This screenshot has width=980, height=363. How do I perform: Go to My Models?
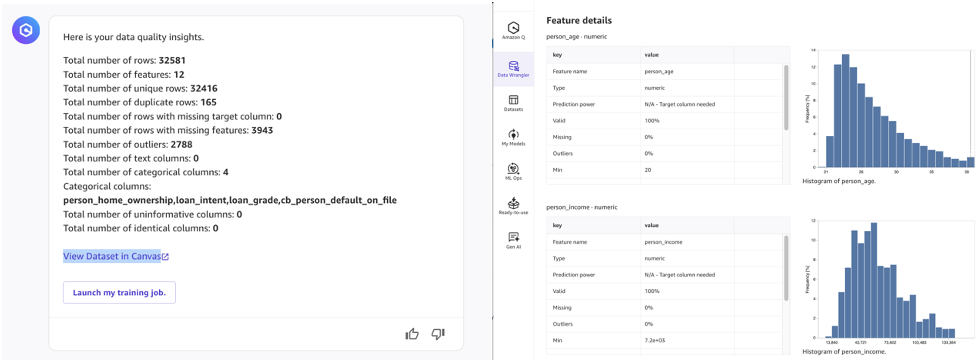click(513, 138)
